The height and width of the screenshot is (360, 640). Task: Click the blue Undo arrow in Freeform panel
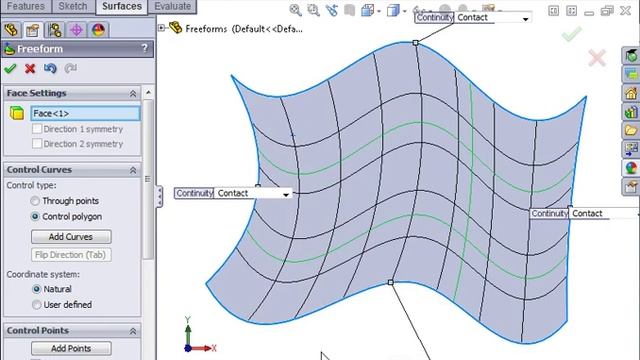[50, 69]
